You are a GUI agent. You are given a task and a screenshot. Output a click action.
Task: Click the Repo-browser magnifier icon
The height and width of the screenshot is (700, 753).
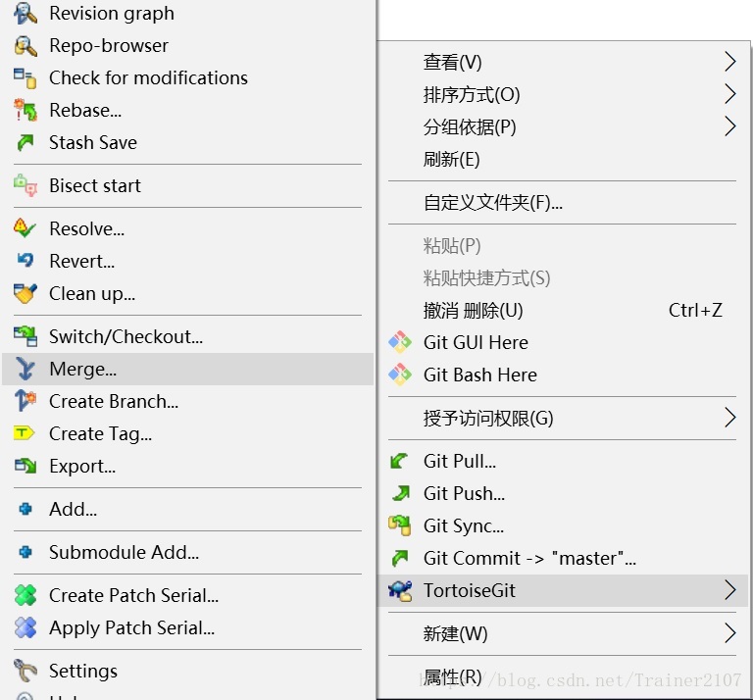click(x=25, y=46)
